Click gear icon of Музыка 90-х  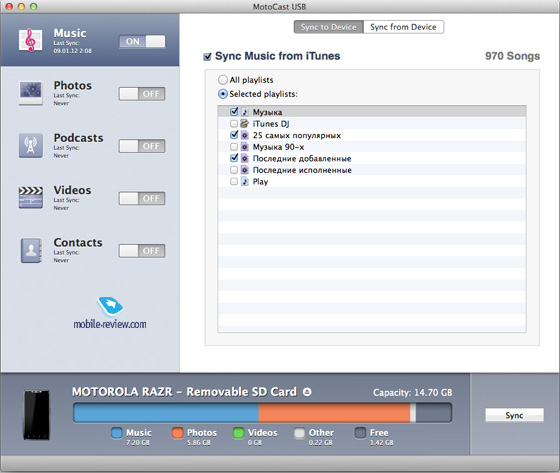pyautogui.click(x=245, y=147)
